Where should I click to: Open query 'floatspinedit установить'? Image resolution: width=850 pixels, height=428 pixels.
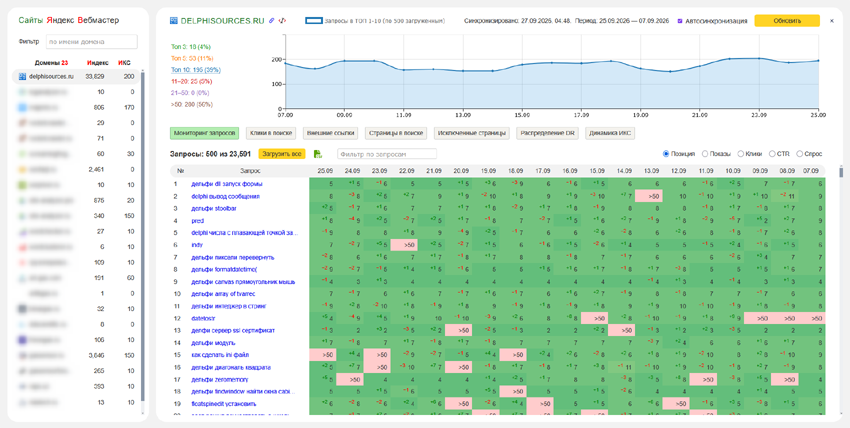(223, 404)
